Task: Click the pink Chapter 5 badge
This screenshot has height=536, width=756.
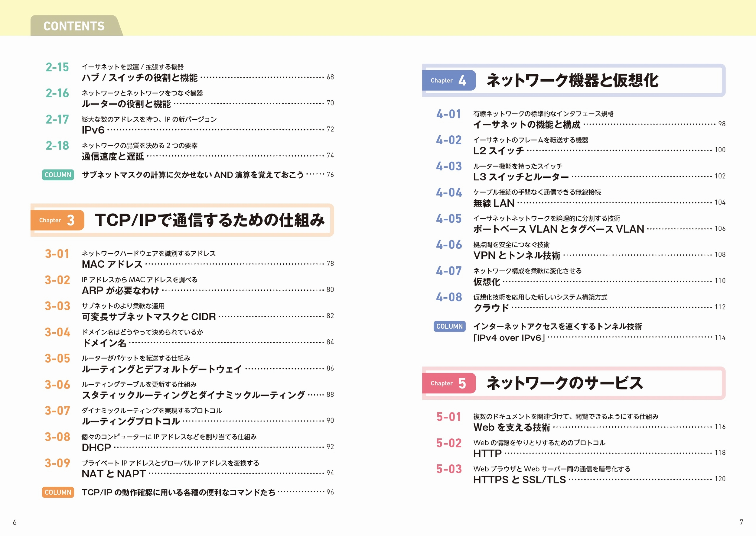Action: 449,383
